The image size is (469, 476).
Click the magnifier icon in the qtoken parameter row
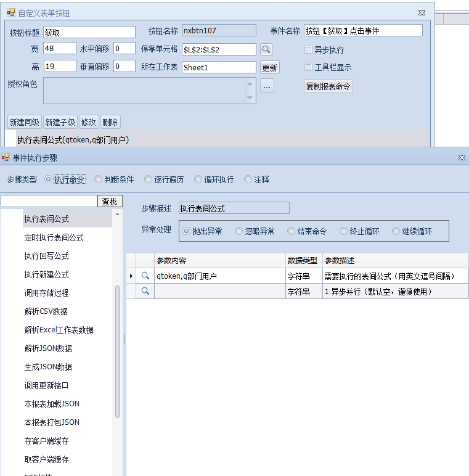coord(145,276)
